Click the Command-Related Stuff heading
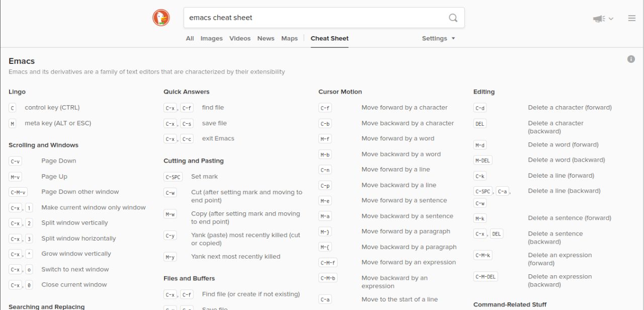This screenshot has height=310, width=644. pyautogui.click(x=510, y=304)
